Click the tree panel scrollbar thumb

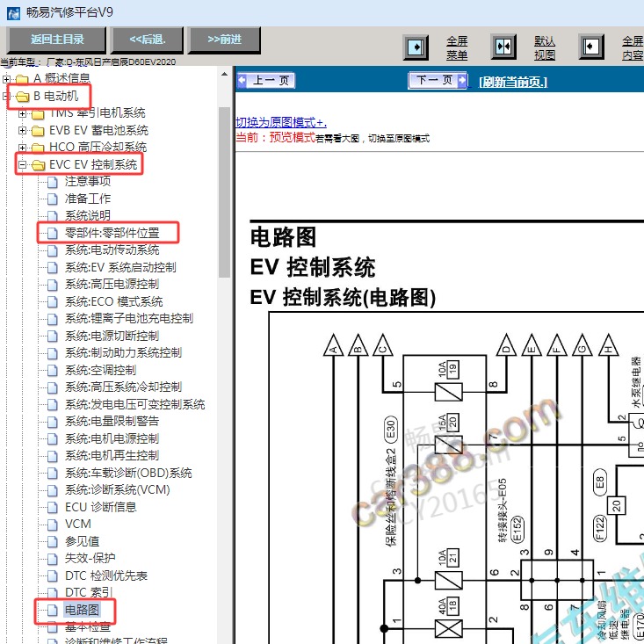point(224,192)
